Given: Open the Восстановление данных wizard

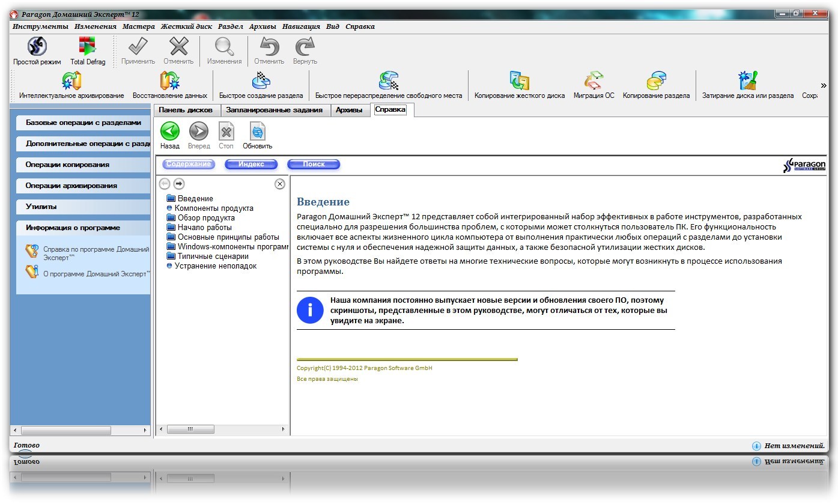Looking at the screenshot, I should pyautogui.click(x=169, y=82).
